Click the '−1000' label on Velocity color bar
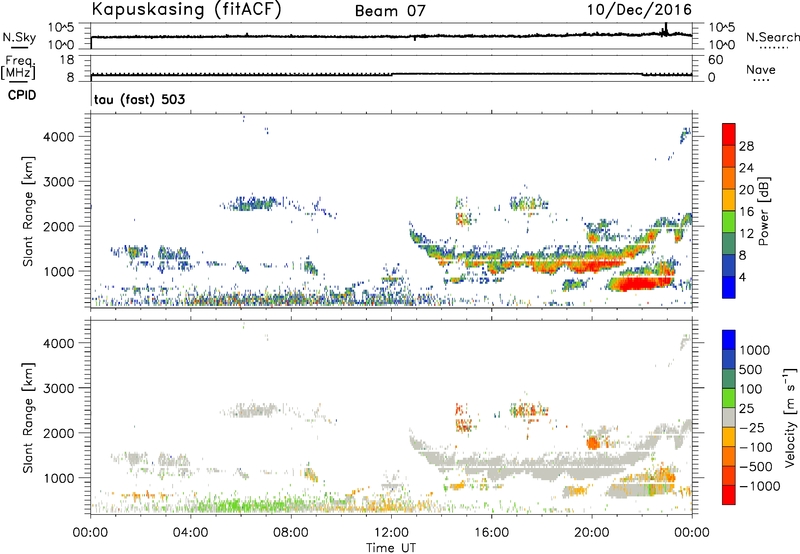The height and width of the screenshot is (554, 800). point(759,486)
